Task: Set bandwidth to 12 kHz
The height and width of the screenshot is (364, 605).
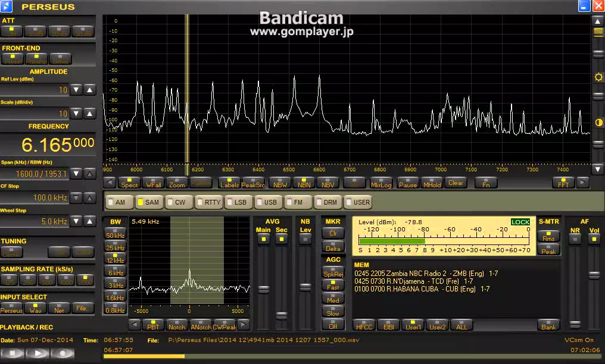Action: [x=115, y=259]
